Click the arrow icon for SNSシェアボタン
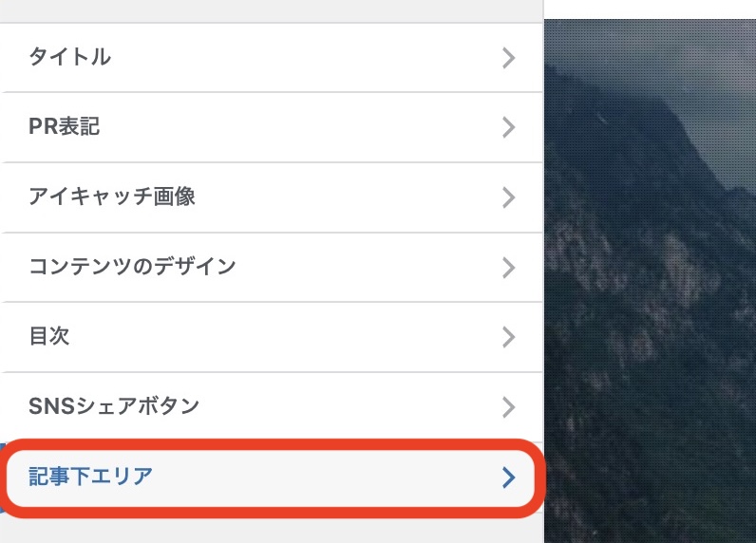The image size is (756, 543). click(509, 407)
